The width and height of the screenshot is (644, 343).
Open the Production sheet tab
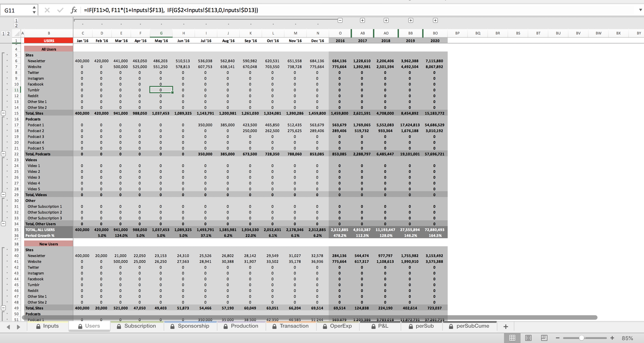[x=241, y=326]
